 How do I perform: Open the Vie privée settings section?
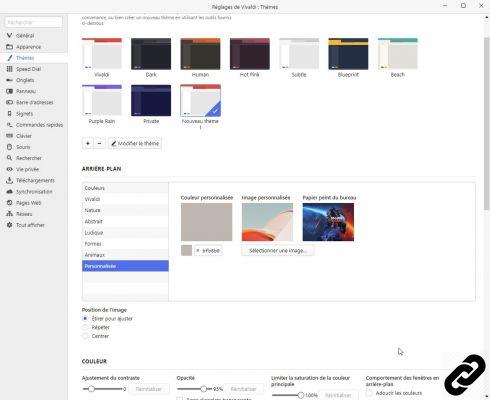coord(27,169)
